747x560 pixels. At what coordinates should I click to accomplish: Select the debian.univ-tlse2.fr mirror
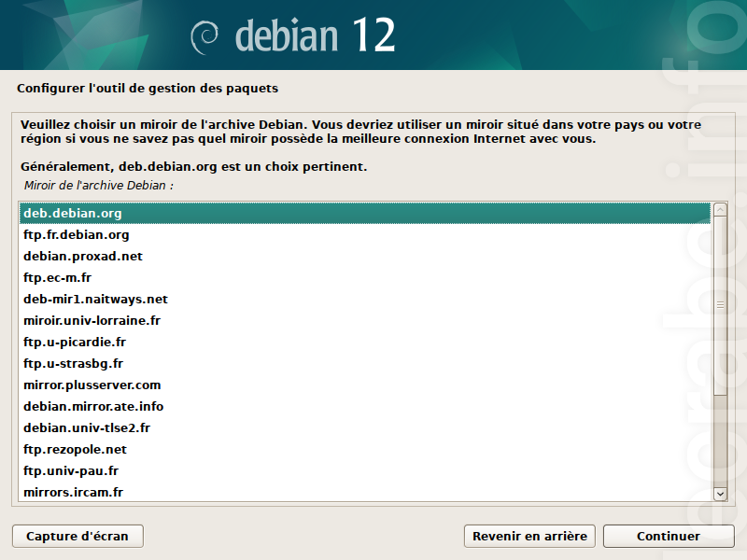click(x=365, y=427)
